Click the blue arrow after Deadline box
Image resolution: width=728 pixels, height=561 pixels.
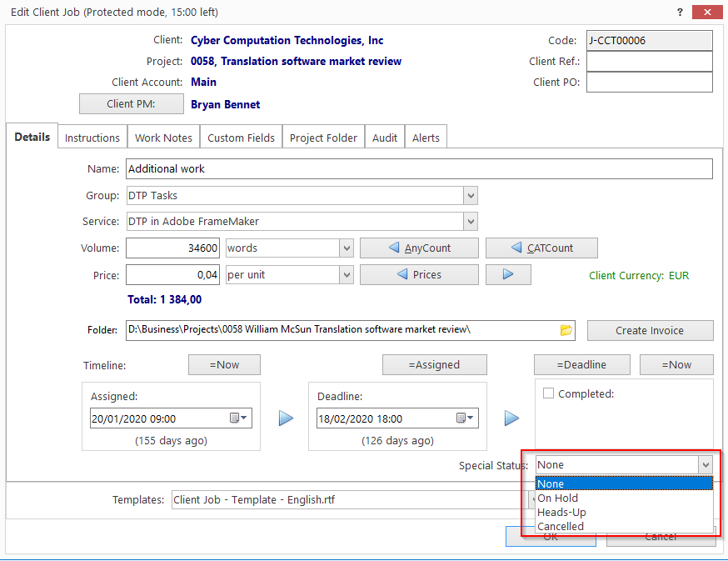click(x=511, y=418)
